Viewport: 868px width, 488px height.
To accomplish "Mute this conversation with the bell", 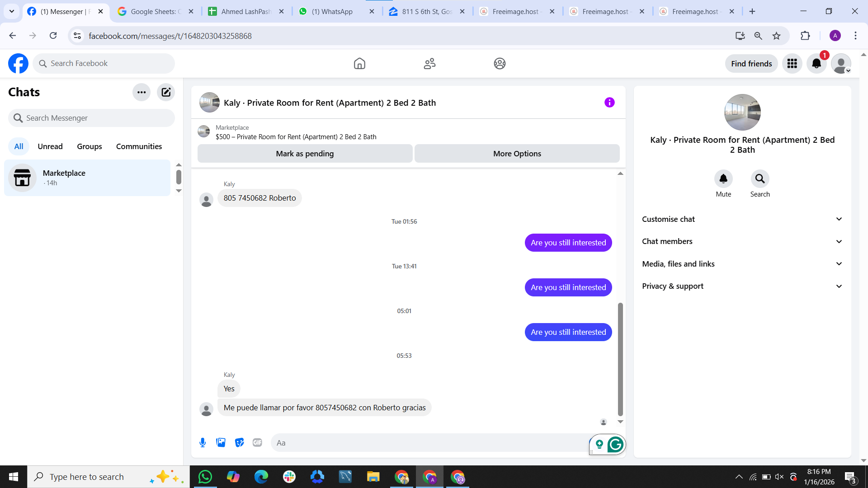I will coord(723,179).
